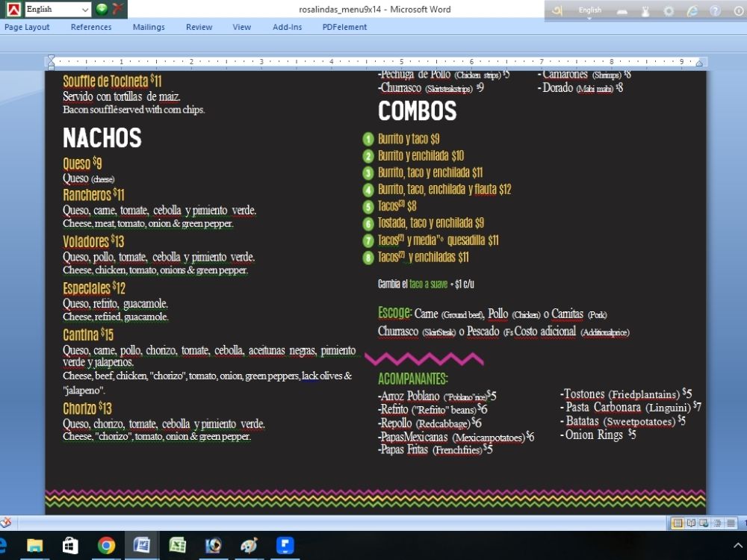
Task: Open the Paint palette taskbar icon
Action: point(249,545)
